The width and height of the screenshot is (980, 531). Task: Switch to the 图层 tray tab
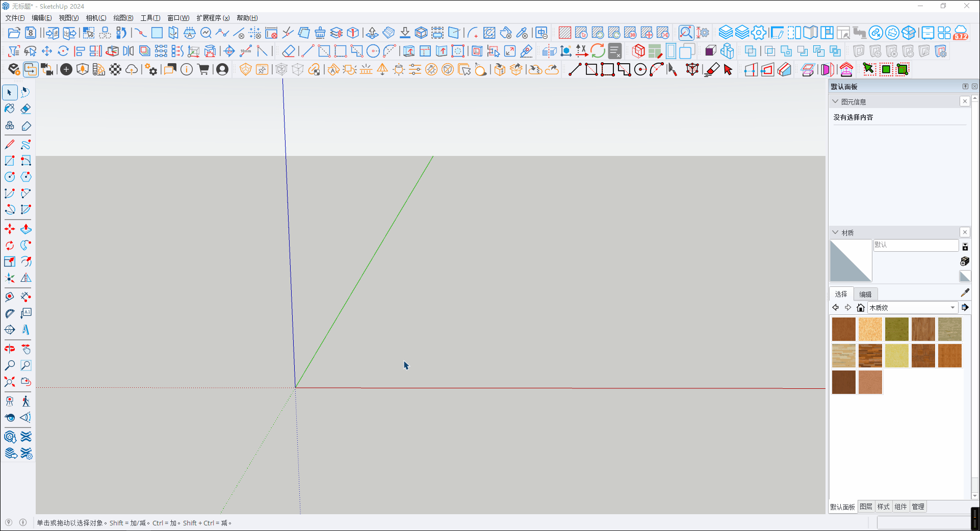coord(866,507)
